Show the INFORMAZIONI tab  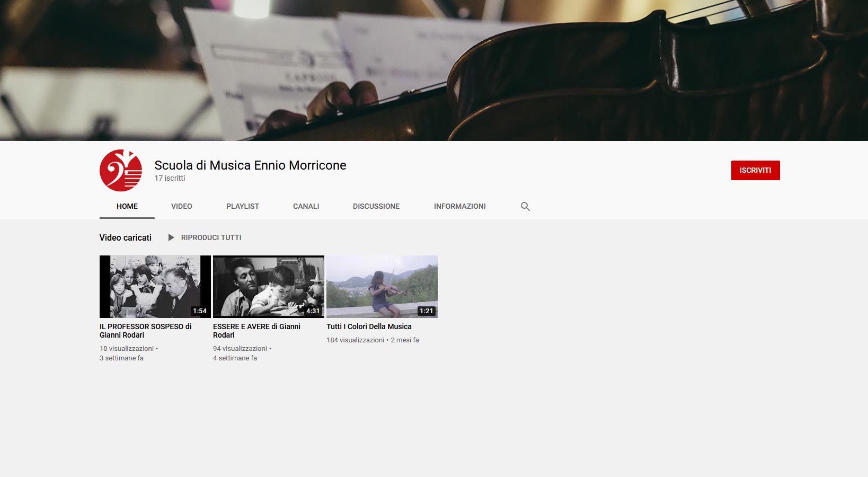click(x=460, y=206)
